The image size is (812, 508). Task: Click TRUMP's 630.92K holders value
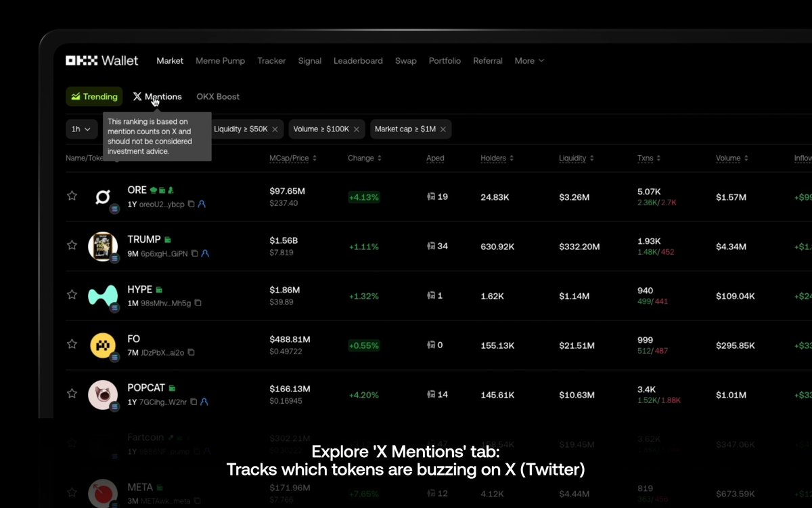497,247
